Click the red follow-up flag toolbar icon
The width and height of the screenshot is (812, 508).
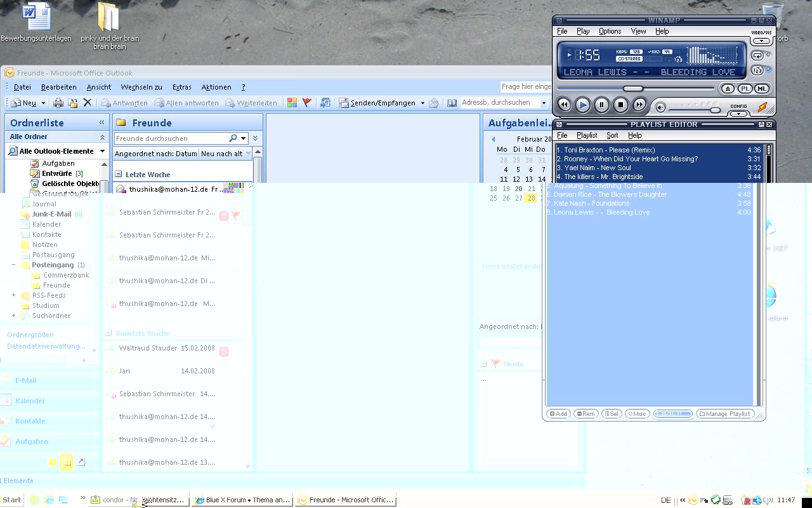pos(307,103)
